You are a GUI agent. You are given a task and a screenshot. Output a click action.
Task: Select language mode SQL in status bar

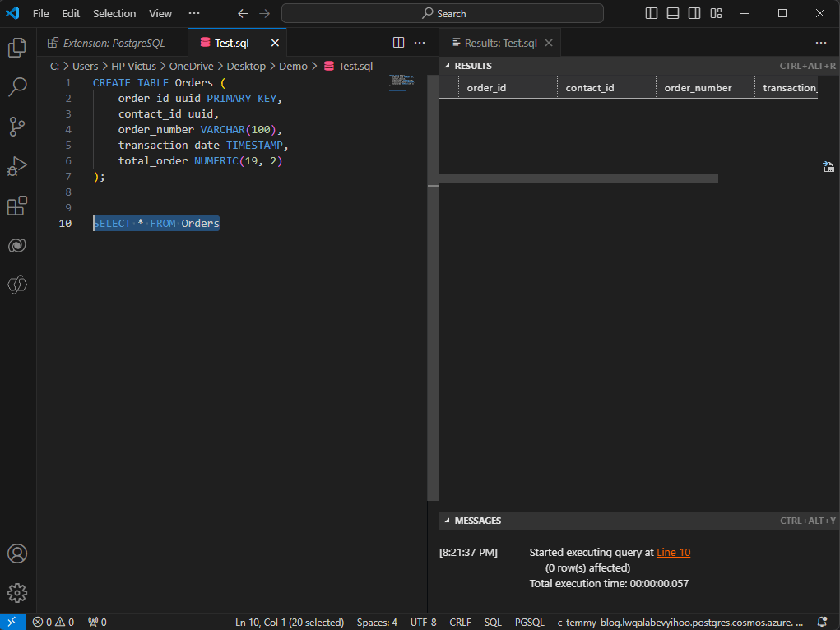pyautogui.click(x=493, y=622)
